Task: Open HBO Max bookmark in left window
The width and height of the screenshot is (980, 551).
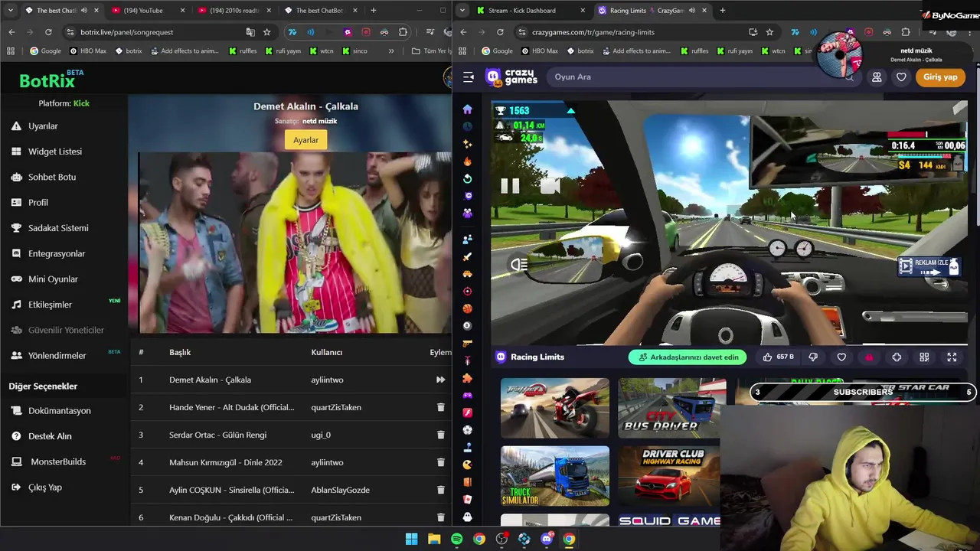Action: [x=88, y=51]
